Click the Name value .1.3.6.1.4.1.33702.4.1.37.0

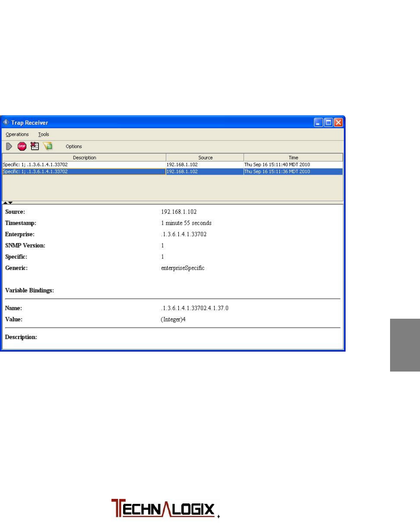click(x=195, y=308)
